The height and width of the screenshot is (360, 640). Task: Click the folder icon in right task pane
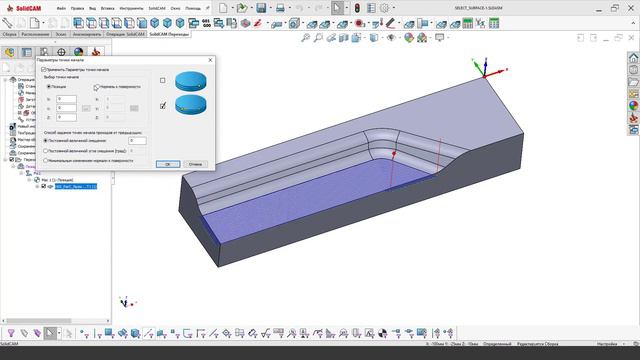[633, 82]
